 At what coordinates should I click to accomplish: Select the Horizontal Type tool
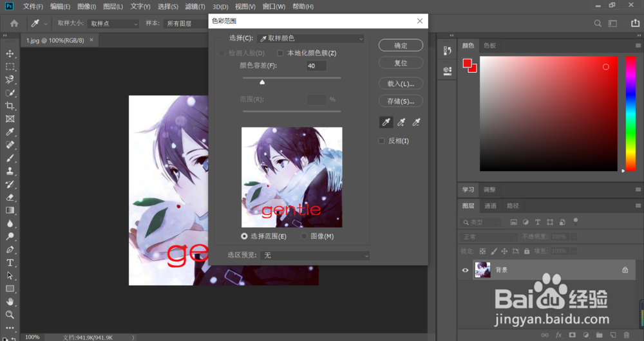10,263
